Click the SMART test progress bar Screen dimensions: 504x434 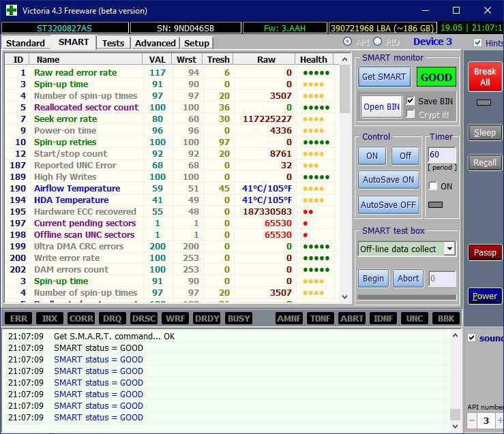pyautogui.click(x=407, y=297)
